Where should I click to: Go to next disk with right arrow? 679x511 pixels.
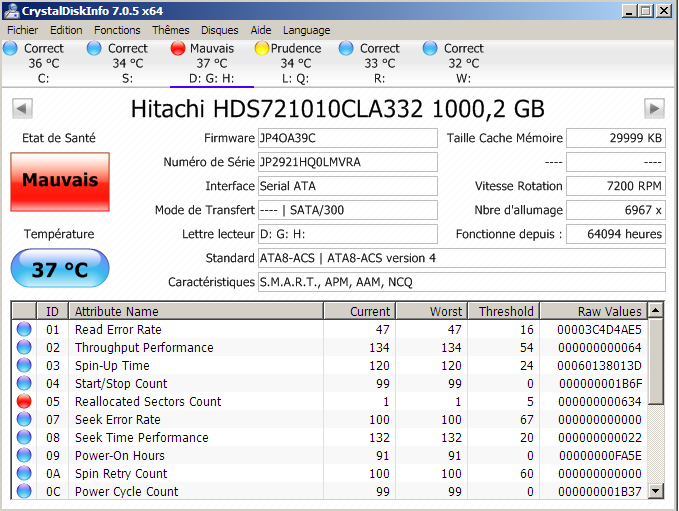coord(654,108)
